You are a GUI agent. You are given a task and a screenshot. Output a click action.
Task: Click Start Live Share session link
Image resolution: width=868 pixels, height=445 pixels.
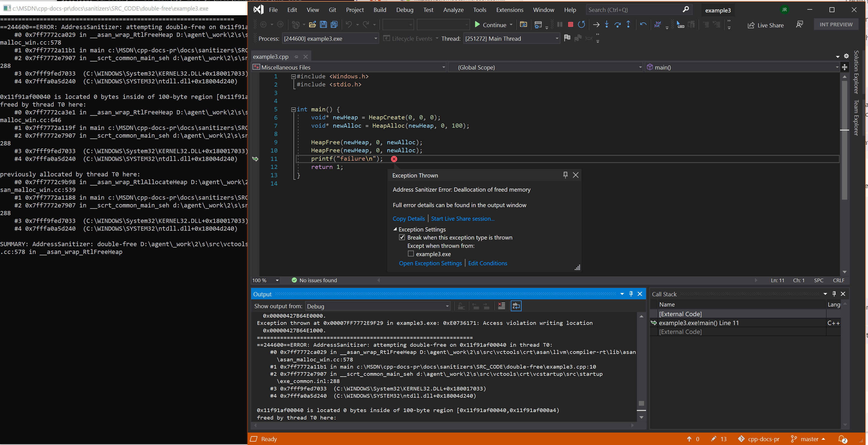[x=462, y=218]
